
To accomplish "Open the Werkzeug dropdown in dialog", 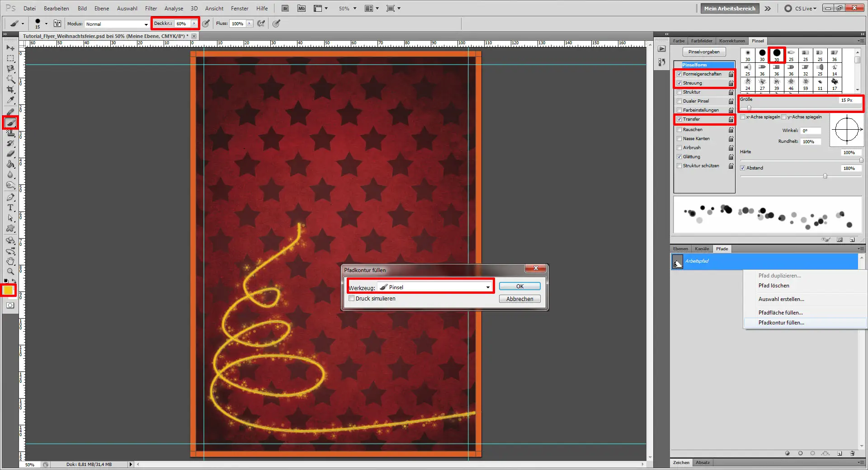I will click(x=435, y=287).
